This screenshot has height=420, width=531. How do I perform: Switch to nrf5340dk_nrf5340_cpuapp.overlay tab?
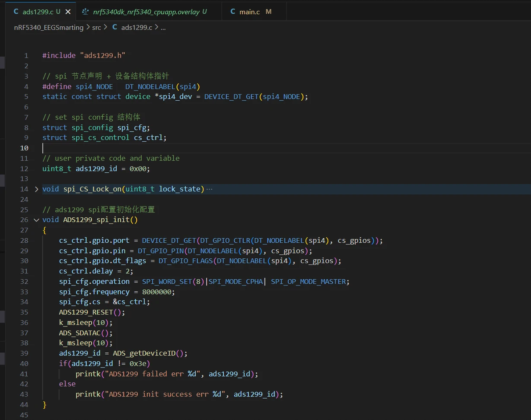click(x=146, y=12)
